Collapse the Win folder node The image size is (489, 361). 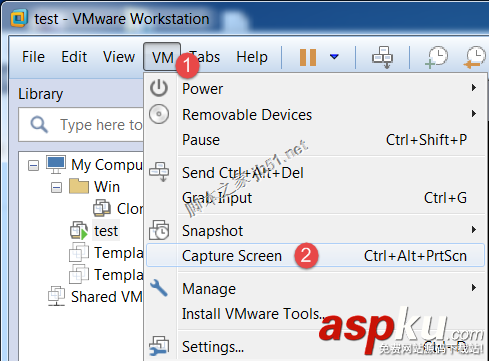point(56,188)
